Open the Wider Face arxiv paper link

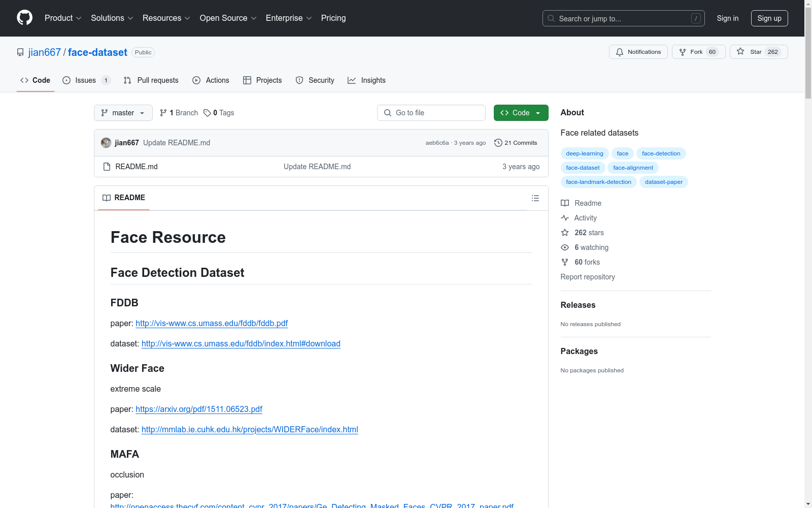(199, 409)
